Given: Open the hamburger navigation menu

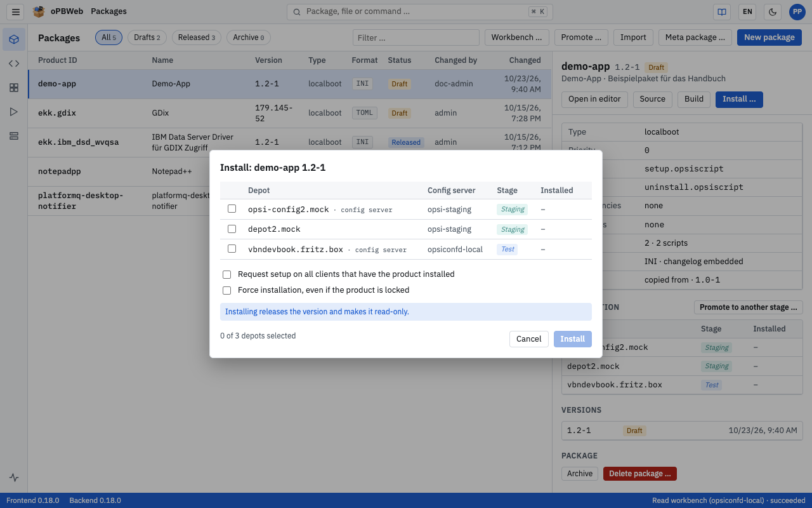Looking at the screenshot, I should coord(16,11).
